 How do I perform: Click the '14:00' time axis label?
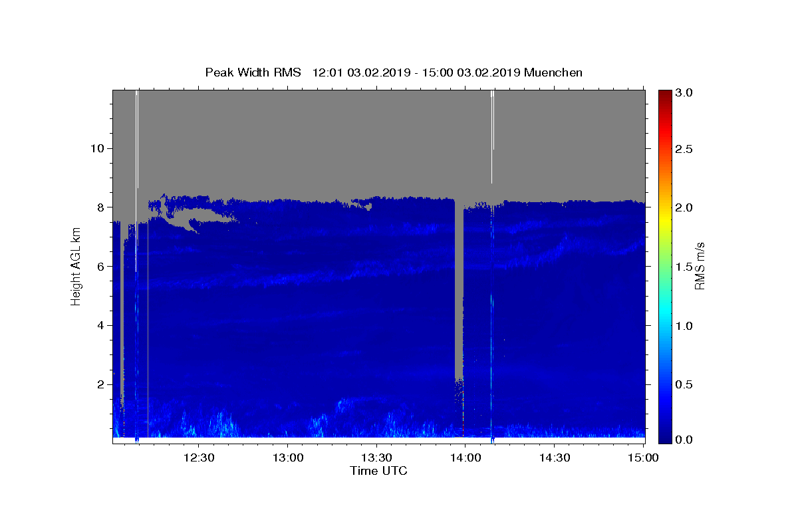point(465,458)
